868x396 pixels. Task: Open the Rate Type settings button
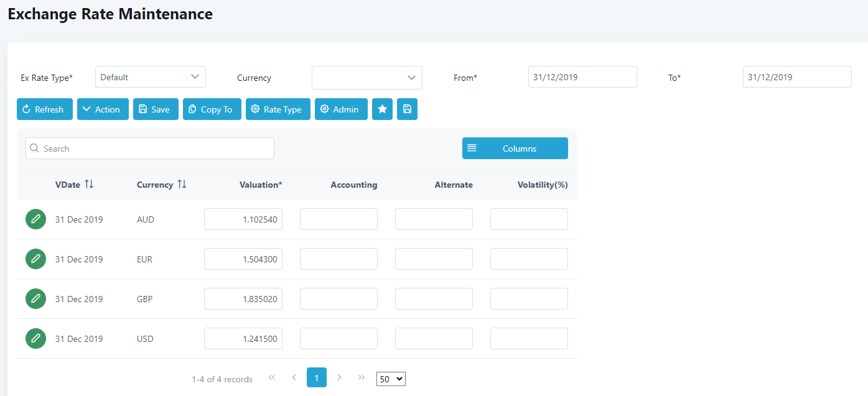pyautogui.click(x=278, y=109)
